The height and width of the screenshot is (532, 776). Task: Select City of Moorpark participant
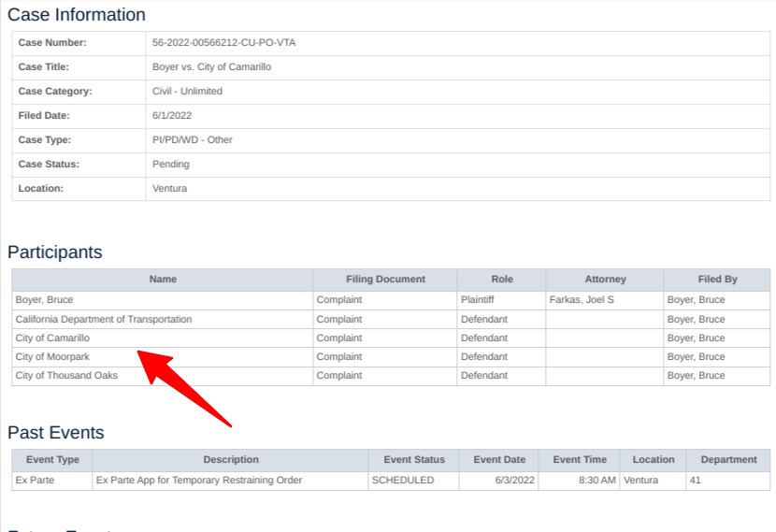(52, 357)
